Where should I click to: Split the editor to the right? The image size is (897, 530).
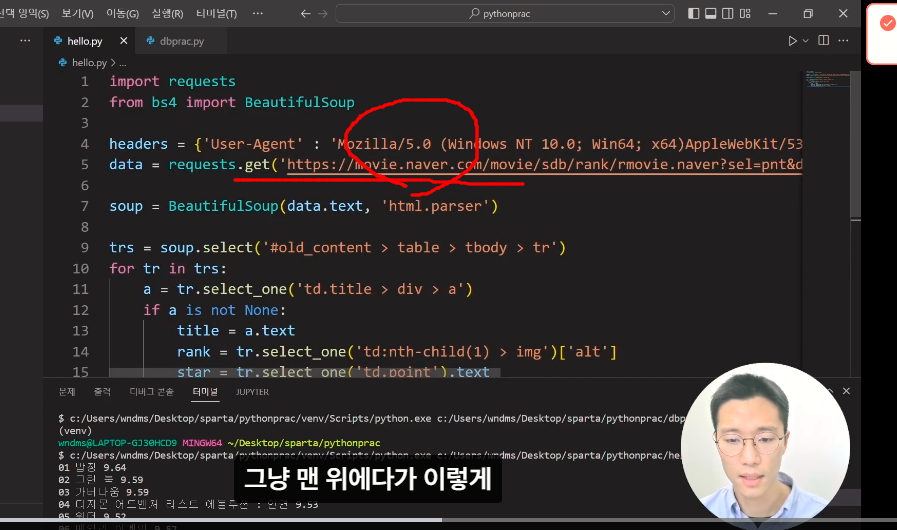coord(823,40)
